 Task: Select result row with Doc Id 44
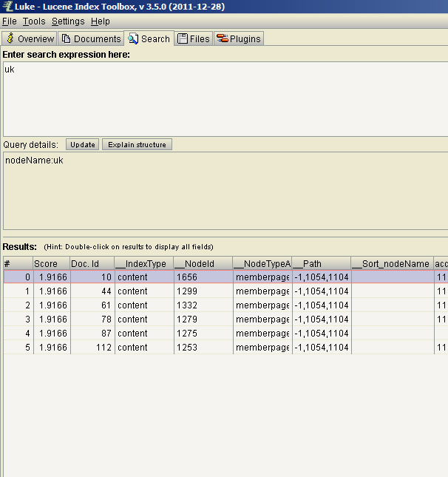click(225, 291)
